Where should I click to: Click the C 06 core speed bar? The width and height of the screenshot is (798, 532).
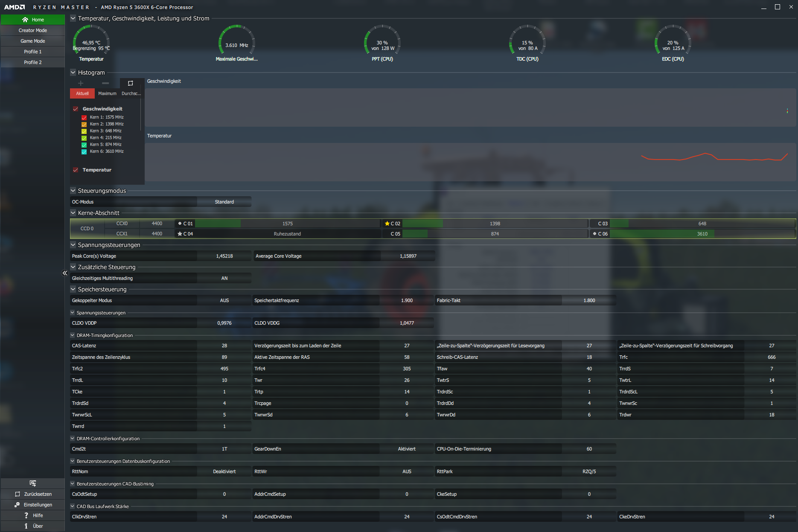coord(702,234)
